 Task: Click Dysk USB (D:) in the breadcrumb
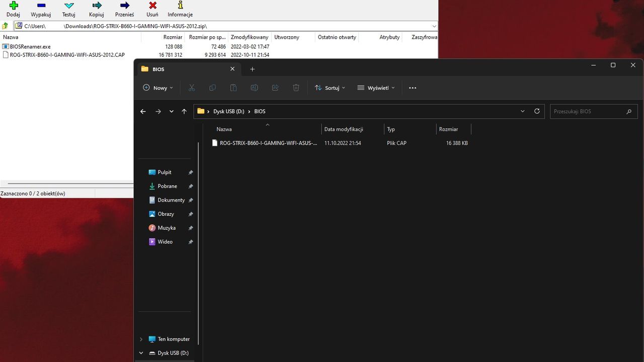point(229,112)
